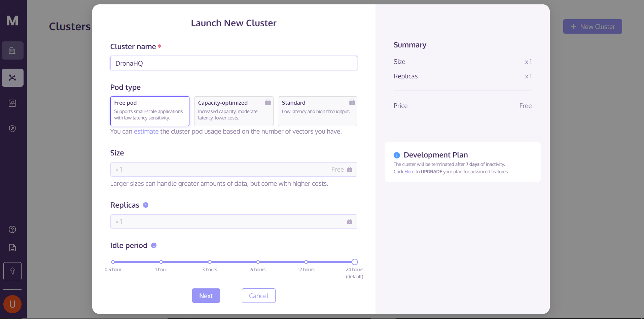Image resolution: width=644 pixels, height=319 pixels.
Task: Select the clusters network icon in sidebar
Action: (x=12, y=78)
